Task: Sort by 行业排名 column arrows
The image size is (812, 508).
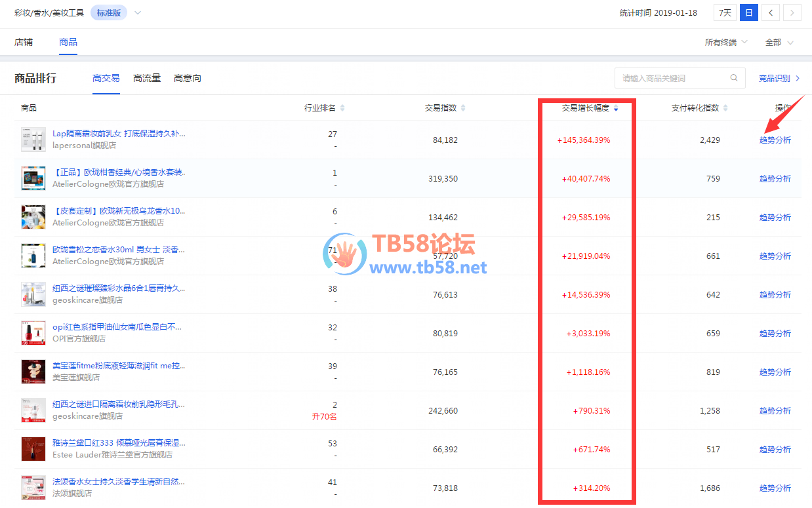Action: pyautogui.click(x=342, y=108)
